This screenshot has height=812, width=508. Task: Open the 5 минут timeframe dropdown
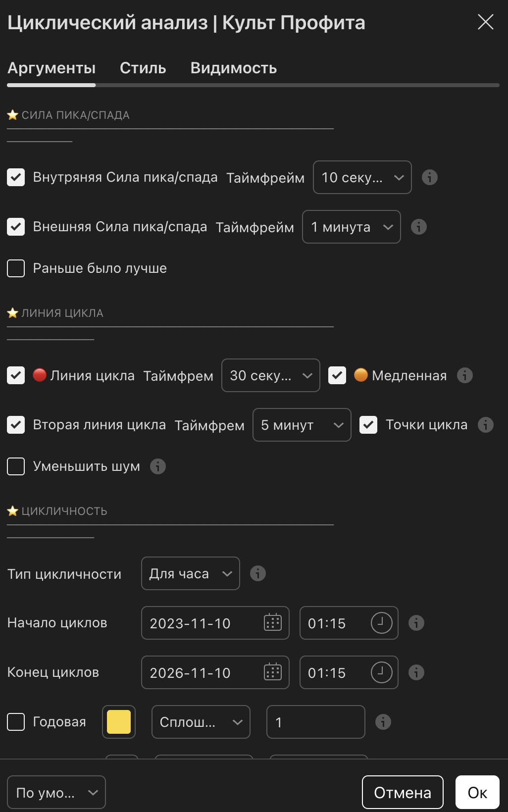click(x=302, y=425)
